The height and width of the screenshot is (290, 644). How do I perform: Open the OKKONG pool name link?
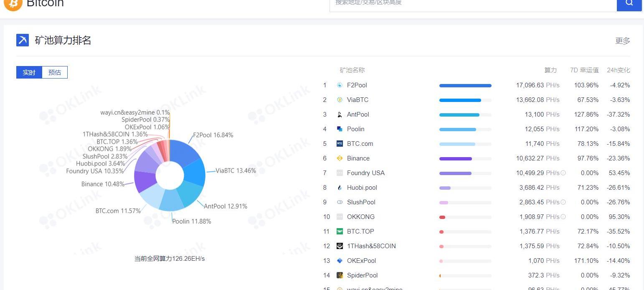pos(361,217)
